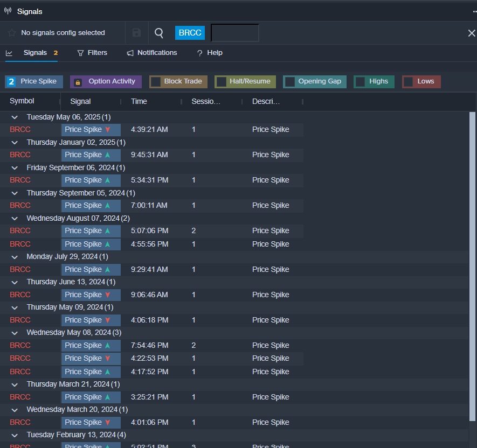Open the Help tab

coord(210,53)
